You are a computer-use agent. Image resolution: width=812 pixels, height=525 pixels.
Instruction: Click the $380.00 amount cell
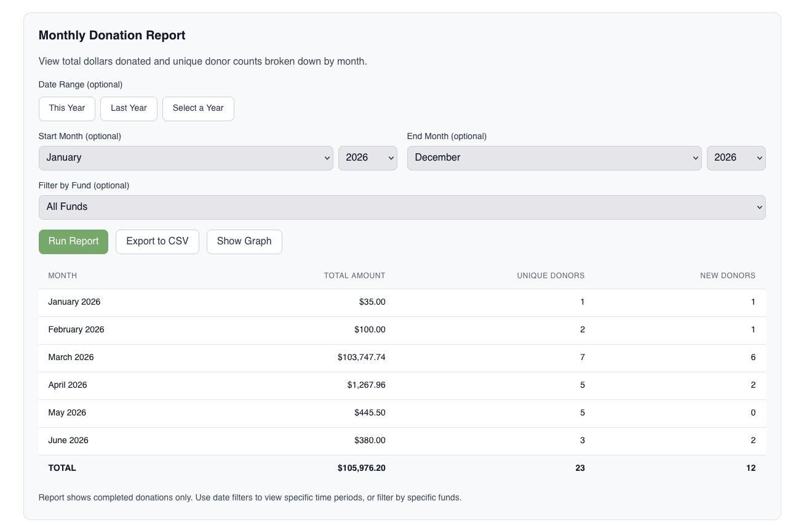coord(370,441)
